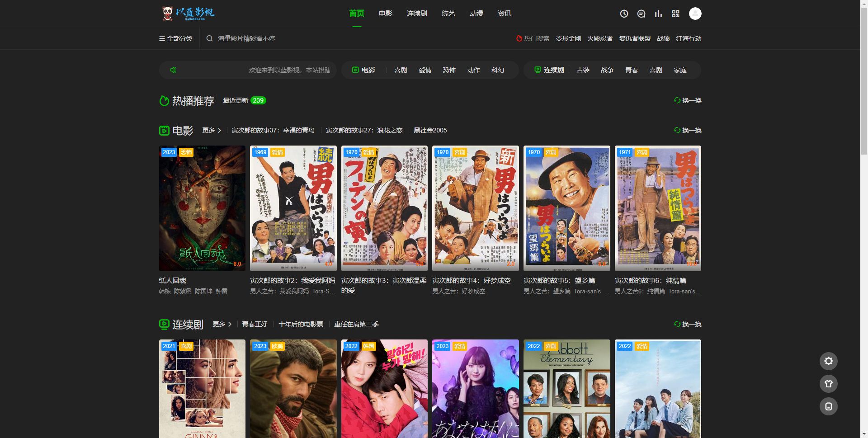Image resolution: width=868 pixels, height=438 pixels.
Task: Click the page vertical scrollbar
Action: (x=864, y=81)
